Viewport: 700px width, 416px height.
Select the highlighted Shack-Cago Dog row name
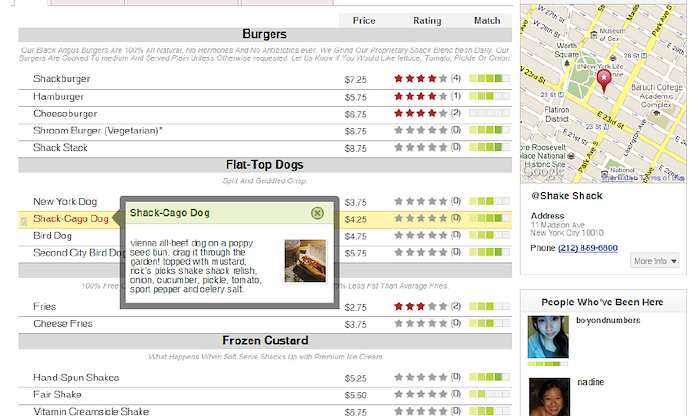71,219
